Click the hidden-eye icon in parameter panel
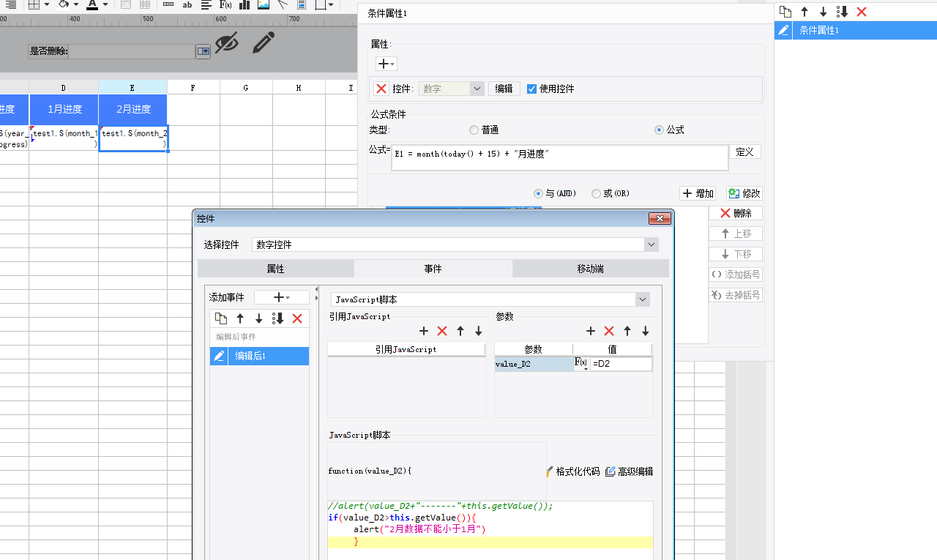 [227, 43]
